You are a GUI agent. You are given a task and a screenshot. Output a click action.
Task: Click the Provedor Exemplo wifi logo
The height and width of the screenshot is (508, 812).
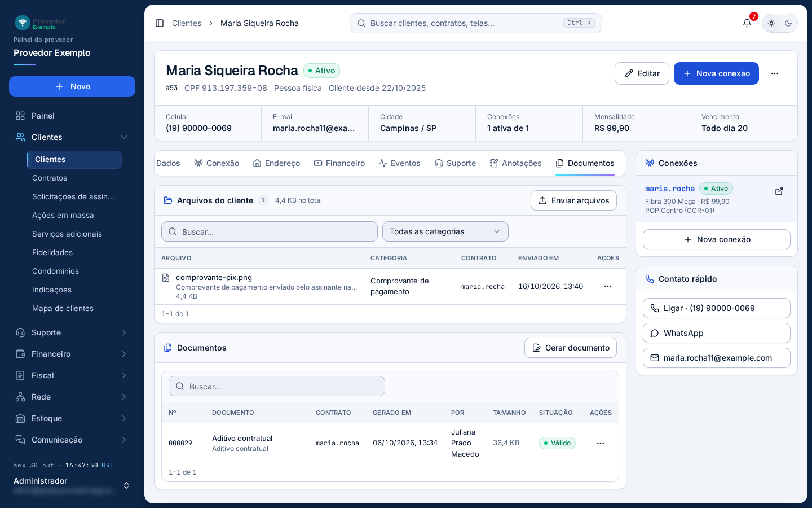(x=23, y=23)
